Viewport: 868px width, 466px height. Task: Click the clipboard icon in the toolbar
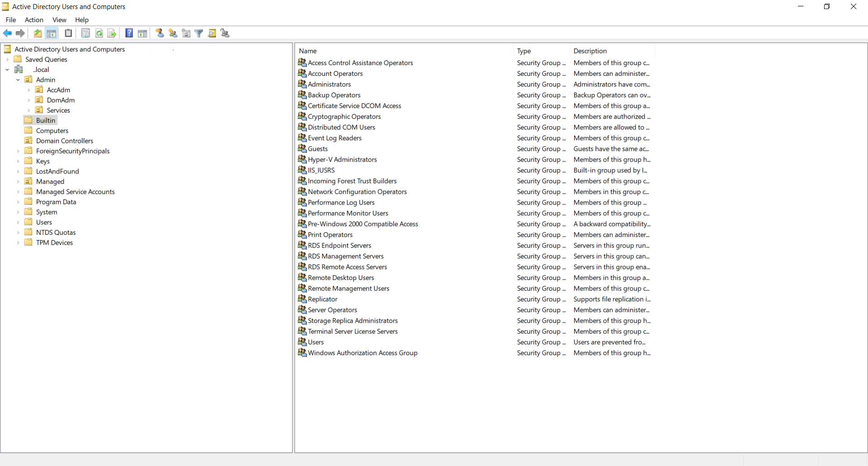[68, 33]
